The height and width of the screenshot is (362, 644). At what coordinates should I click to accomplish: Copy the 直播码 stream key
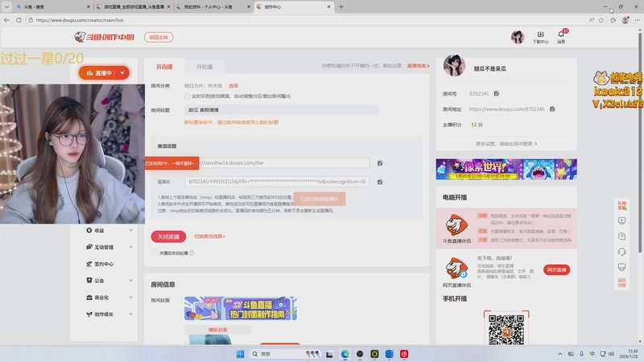(380, 182)
